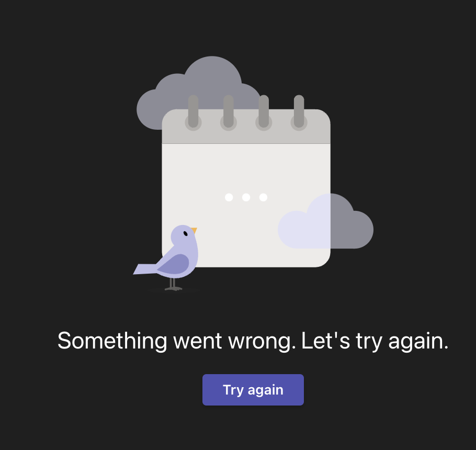The height and width of the screenshot is (450, 476).
Task: Click the third calendar binder ring
Action: [264, 113]
